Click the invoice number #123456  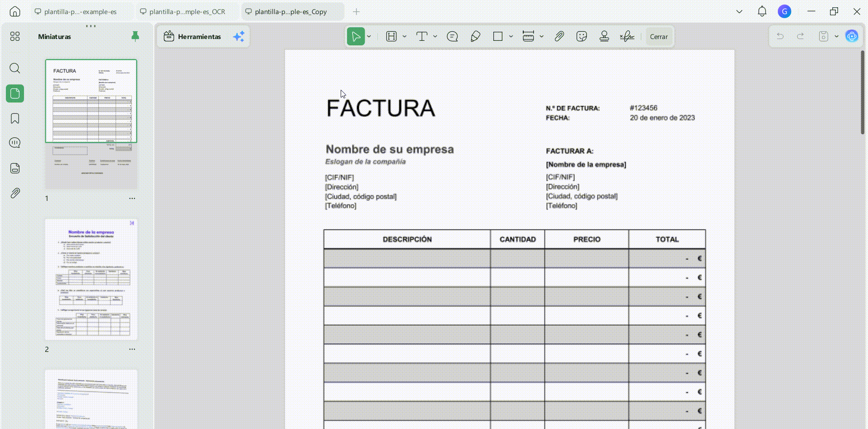point(643,108)
